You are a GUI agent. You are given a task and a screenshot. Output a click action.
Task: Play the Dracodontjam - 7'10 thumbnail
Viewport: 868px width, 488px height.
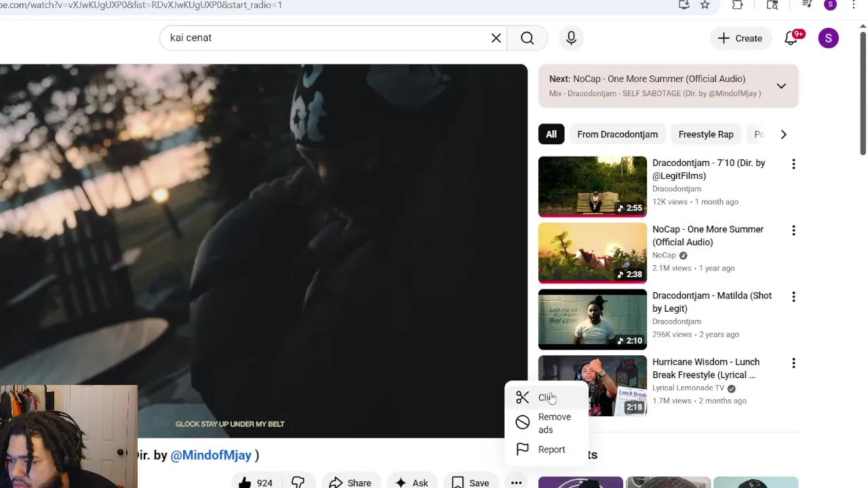pyautogui.click(x=593, y=186)
